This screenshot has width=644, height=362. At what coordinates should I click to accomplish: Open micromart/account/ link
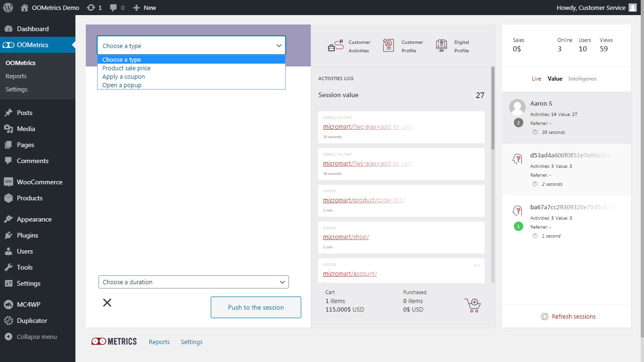[x=350, y=273]
